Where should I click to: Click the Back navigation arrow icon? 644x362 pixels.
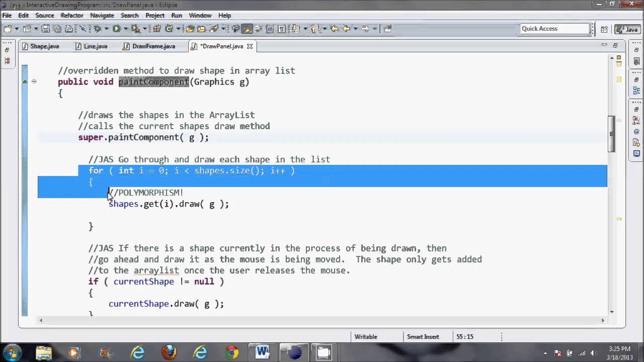point(346,29)
